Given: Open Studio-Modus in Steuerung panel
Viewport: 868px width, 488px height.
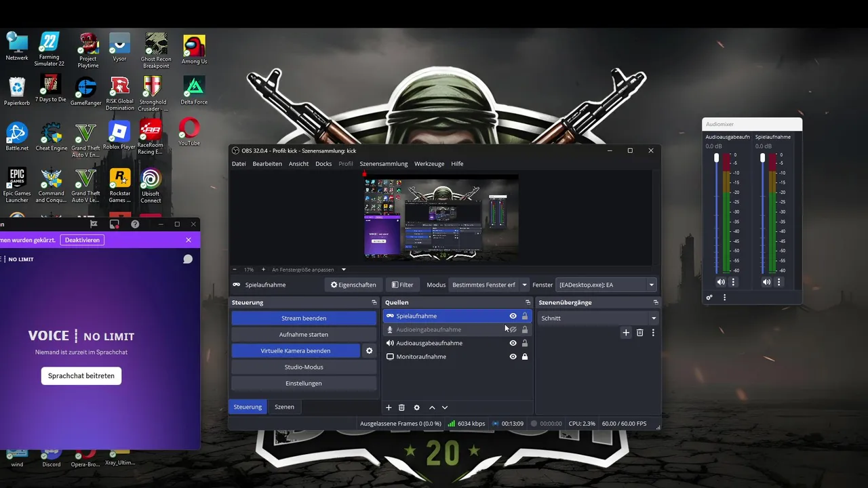Looking at the screenshot, I should tap(304, 367).
